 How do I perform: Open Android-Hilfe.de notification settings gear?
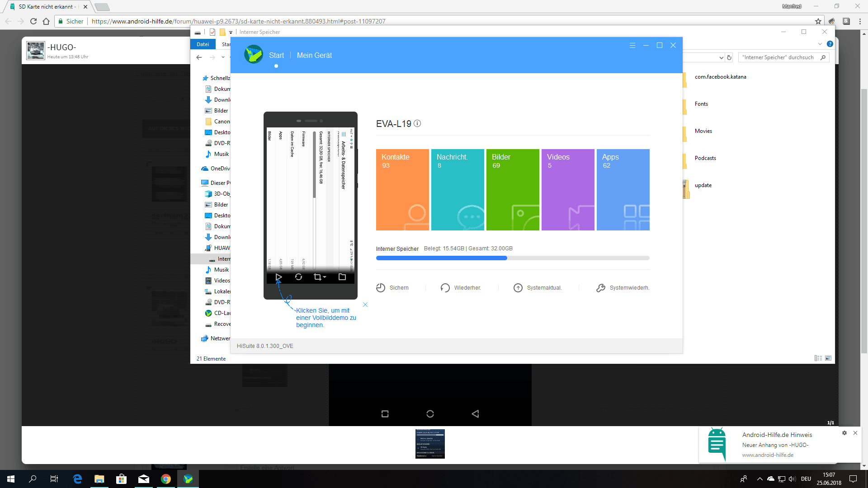coord(844,433)
